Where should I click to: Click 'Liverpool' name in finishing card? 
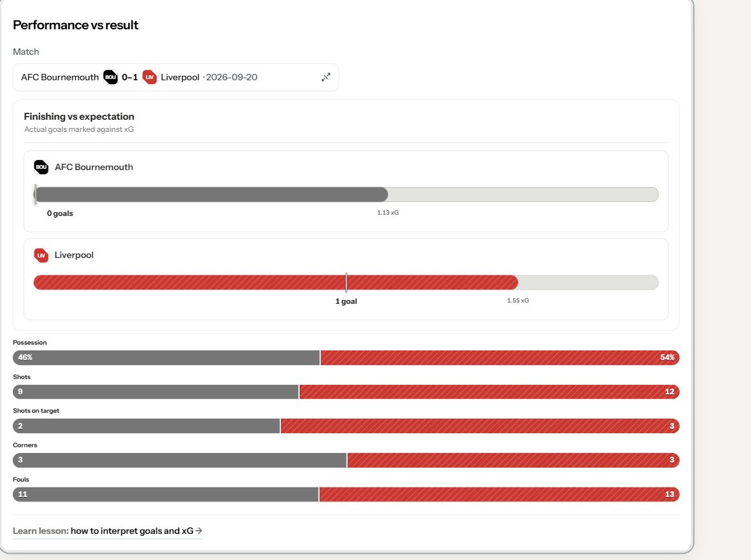pyautogui.click(x=74, y=255)
